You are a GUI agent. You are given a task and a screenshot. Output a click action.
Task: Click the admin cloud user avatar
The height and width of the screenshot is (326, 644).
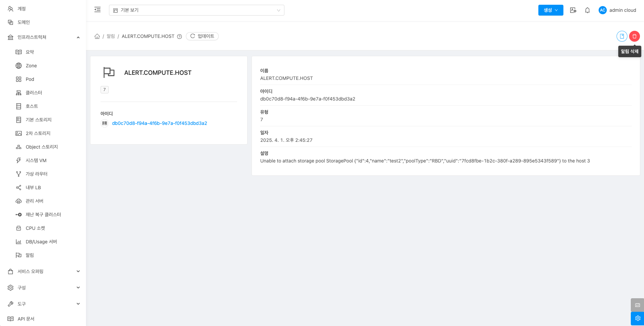pos(602,10)
